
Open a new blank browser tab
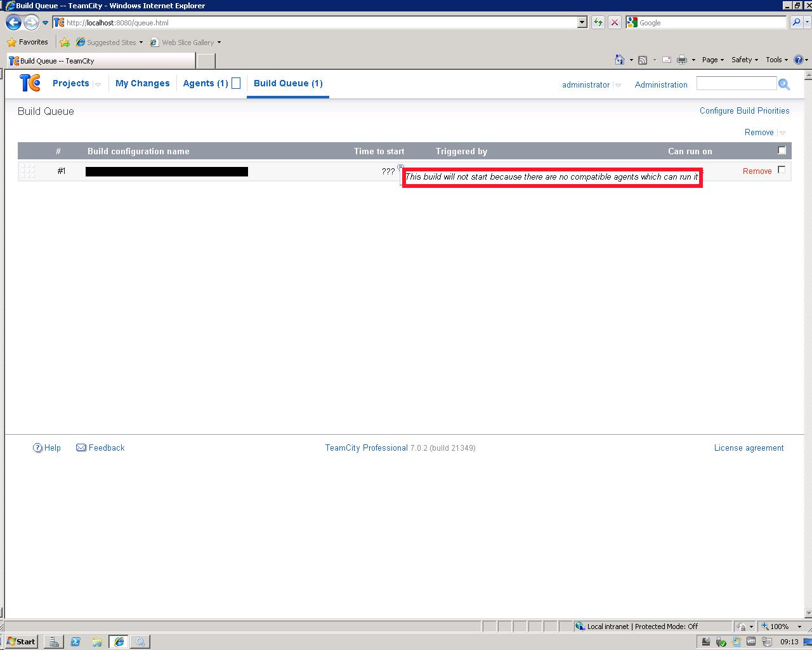point(206,61)
